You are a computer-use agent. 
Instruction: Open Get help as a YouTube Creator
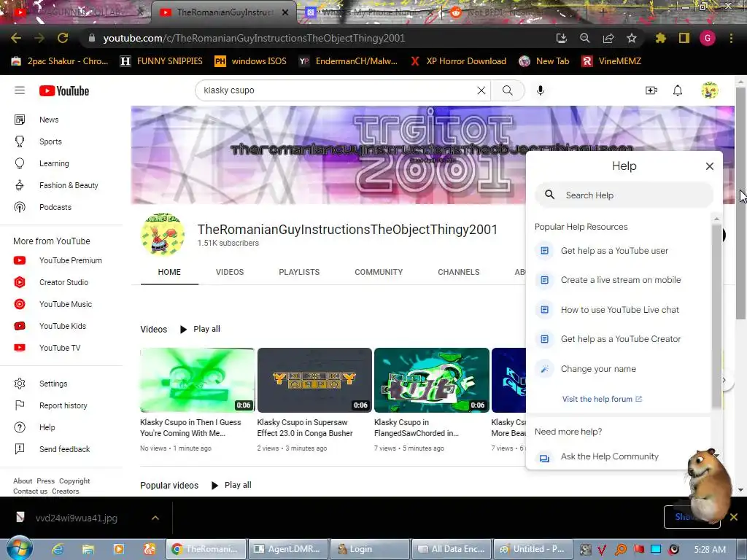tap(619, 339)
